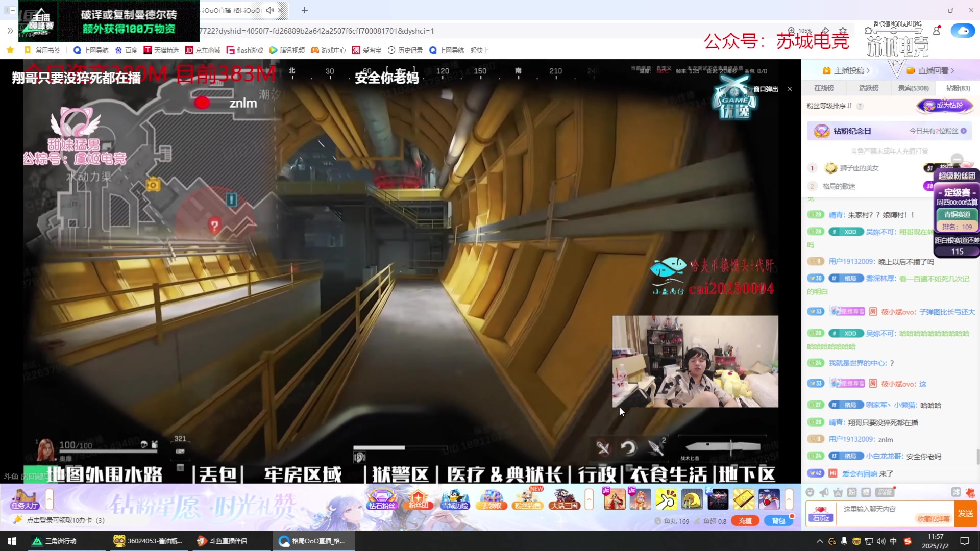Image resolution: width=980 pixels, height=551 pixels.
Task: Click the help question mark beside 粉丝等级排序
Action: (x=860, y=106)
